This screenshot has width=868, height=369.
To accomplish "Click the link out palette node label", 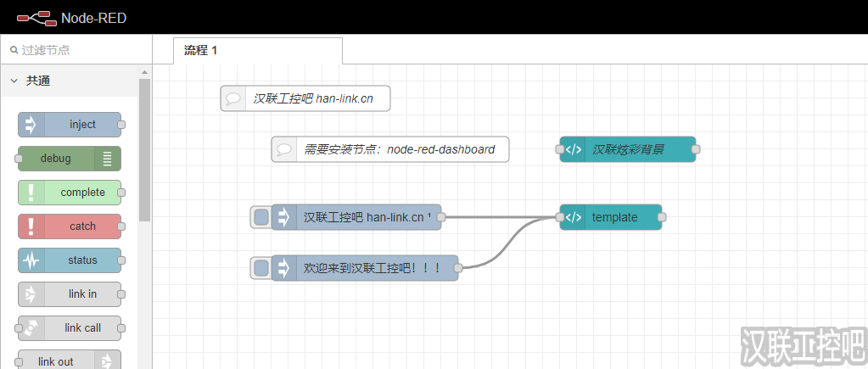I will [x=56, y=362].
